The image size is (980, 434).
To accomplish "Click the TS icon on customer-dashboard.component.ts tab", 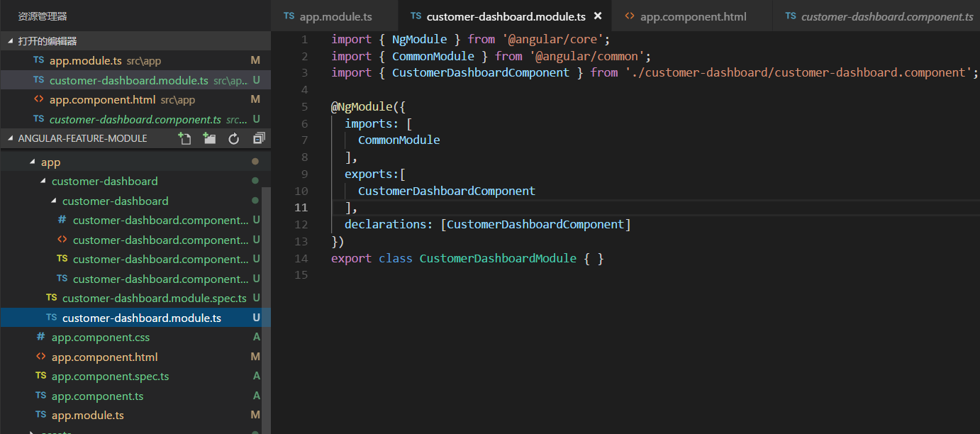I will click(790, 16).
